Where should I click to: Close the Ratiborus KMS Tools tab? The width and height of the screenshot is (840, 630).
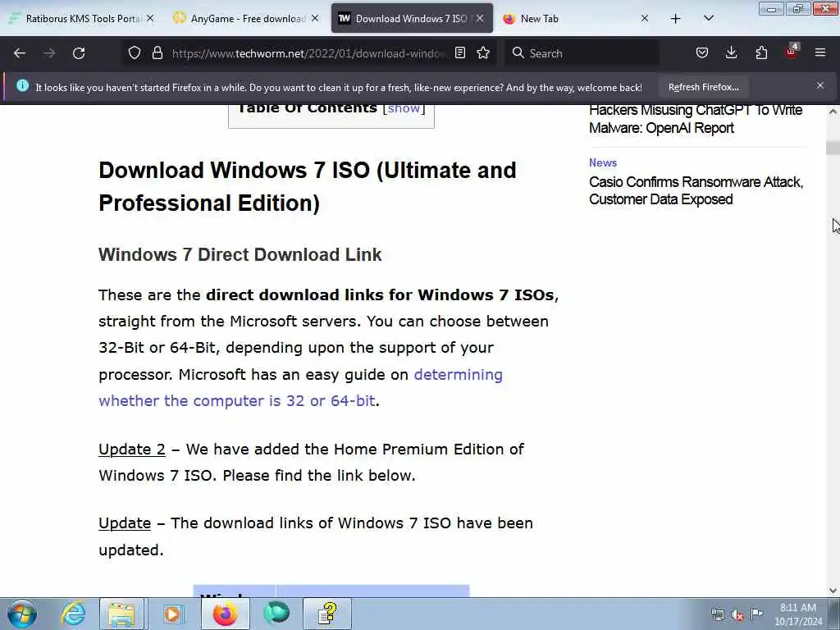[x=150, y=18]
